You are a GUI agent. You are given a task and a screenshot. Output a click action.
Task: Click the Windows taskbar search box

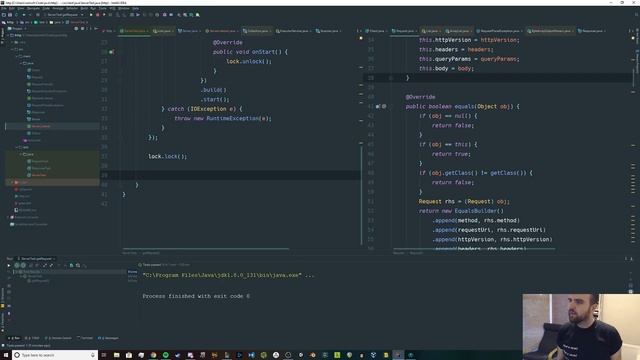tap(55, 355)
